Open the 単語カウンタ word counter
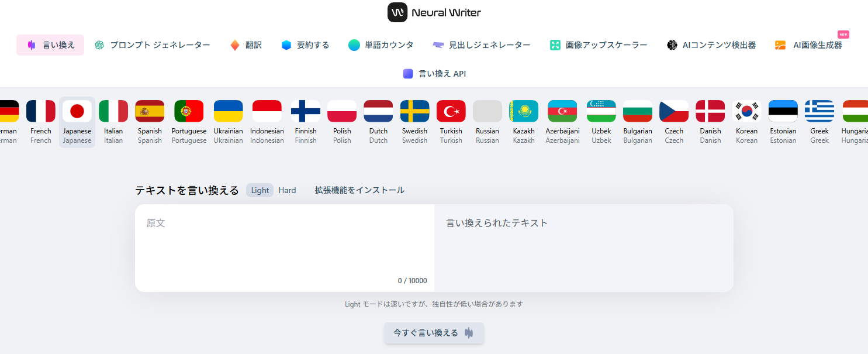 381,45
